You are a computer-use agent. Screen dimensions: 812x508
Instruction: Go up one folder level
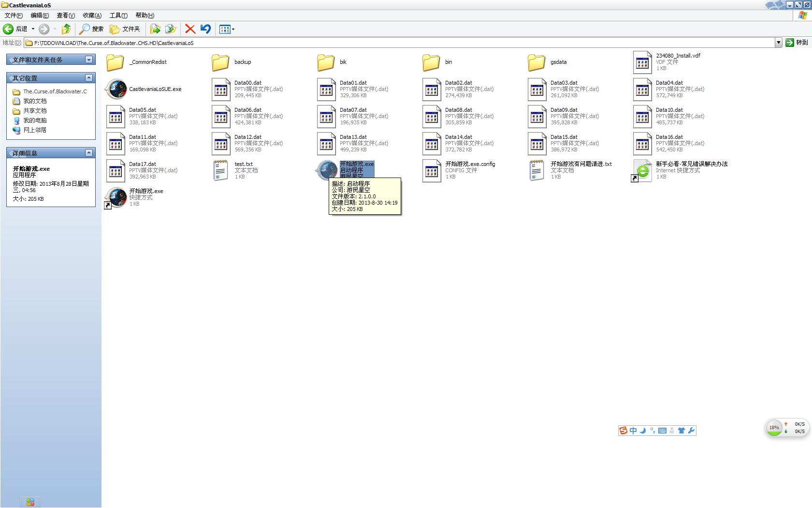click(x=66, y=29)
